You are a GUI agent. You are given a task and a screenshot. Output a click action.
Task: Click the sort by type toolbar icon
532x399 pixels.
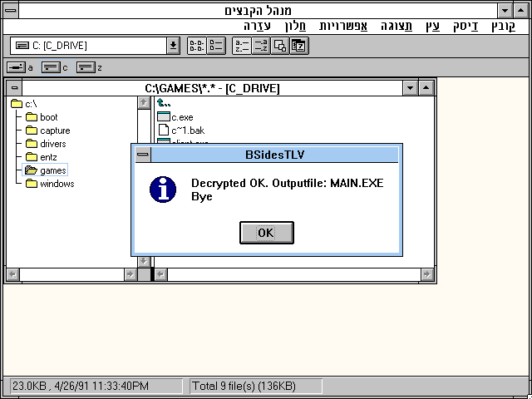(x=260, y=46)
